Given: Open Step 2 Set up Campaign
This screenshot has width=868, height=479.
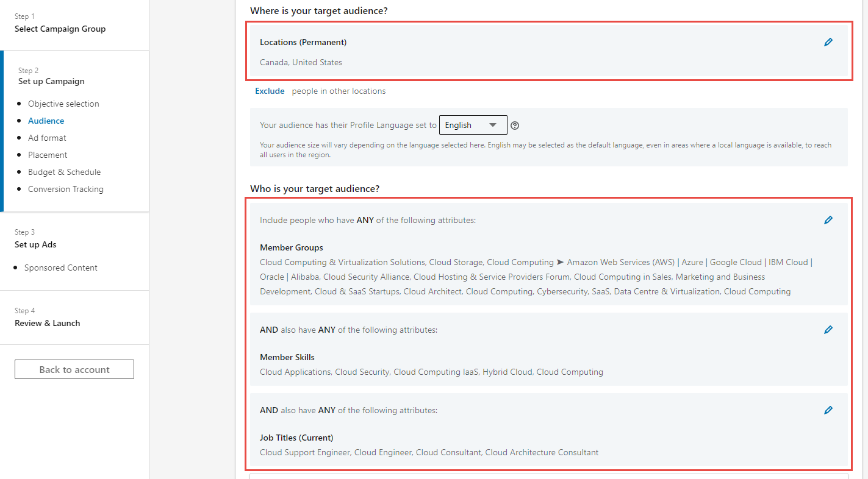Looking at the screenshot, I should tap(51, 81).
